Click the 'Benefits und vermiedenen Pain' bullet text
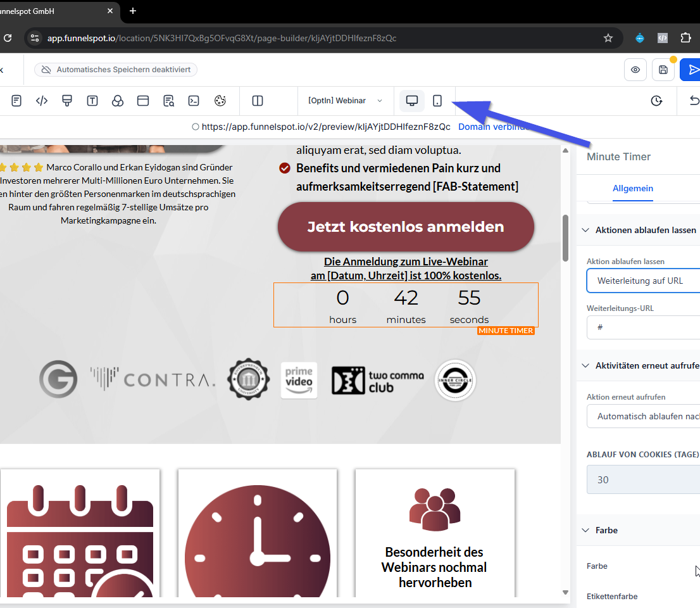This screenshot has height=608, width=700. pyautogui.click(x=407, y=177)
